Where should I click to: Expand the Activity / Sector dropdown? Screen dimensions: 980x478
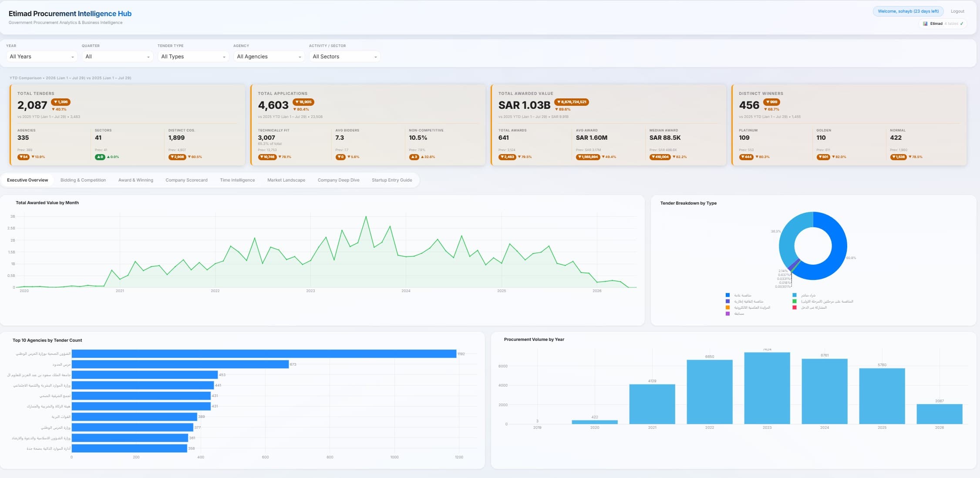coord(345,57)
